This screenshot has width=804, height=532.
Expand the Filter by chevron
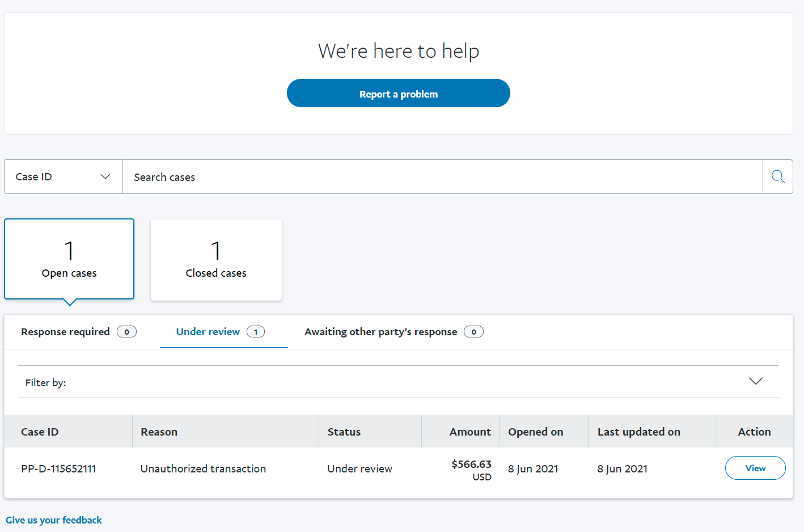[755, 381]
